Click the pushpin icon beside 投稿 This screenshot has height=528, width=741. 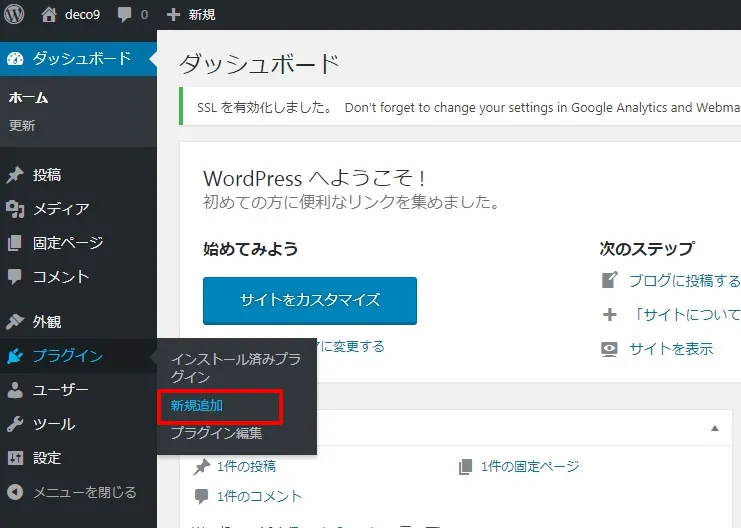pos(15,175)
